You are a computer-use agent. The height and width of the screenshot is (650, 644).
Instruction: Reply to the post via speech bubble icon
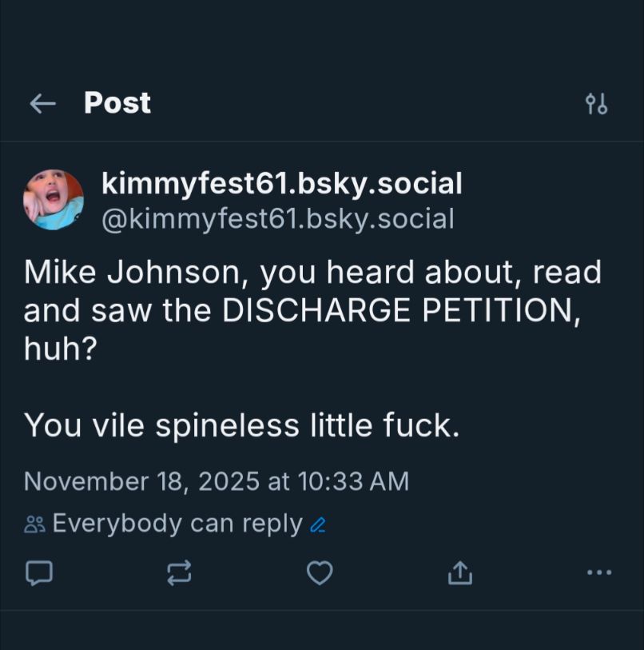[39, 572]
